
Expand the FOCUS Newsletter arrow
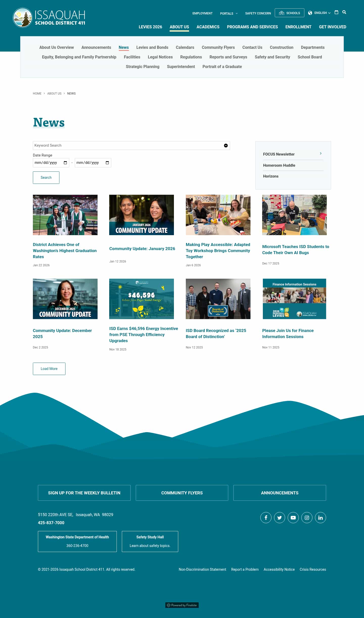321,153
